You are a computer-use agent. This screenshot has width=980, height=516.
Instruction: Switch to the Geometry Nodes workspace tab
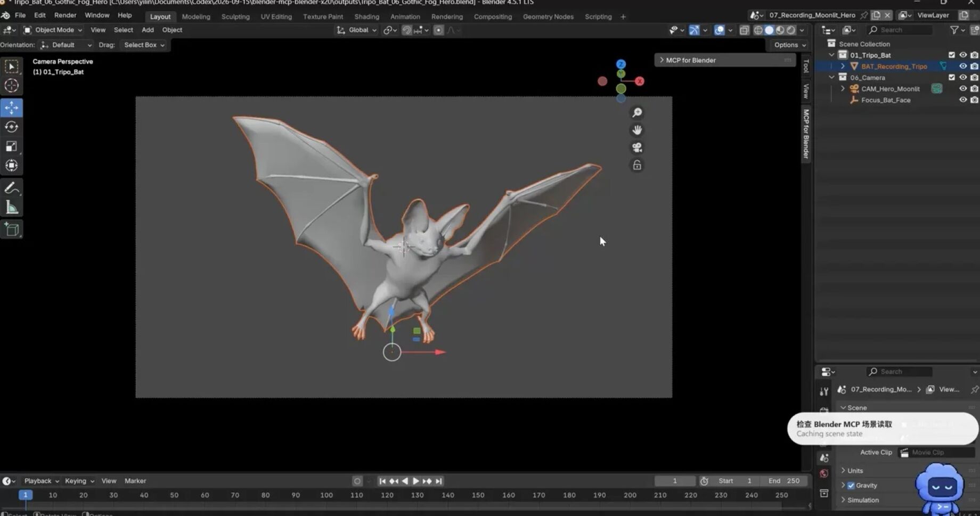(548, 17)
